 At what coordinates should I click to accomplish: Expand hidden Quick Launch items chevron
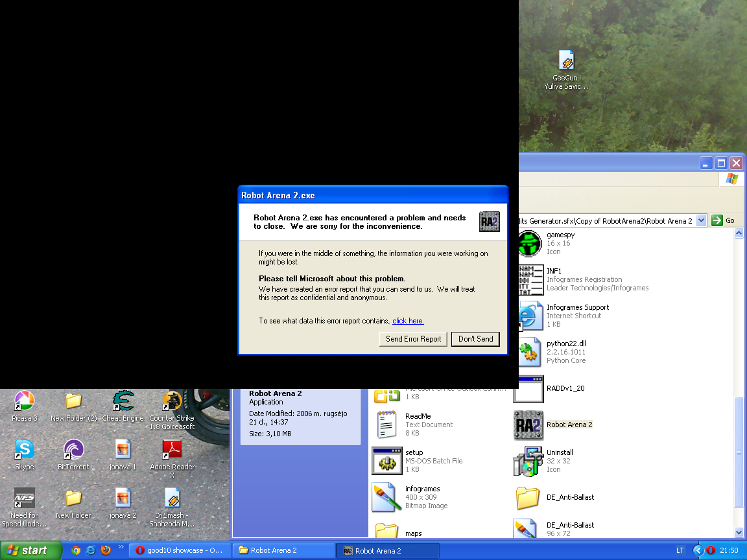(121, 548)
